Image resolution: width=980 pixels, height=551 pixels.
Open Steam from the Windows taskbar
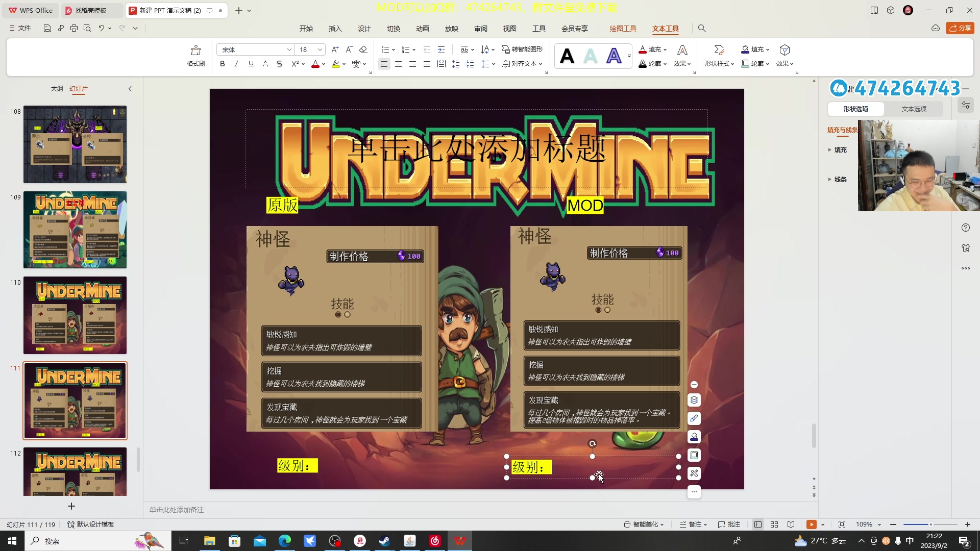click(385, 541)
